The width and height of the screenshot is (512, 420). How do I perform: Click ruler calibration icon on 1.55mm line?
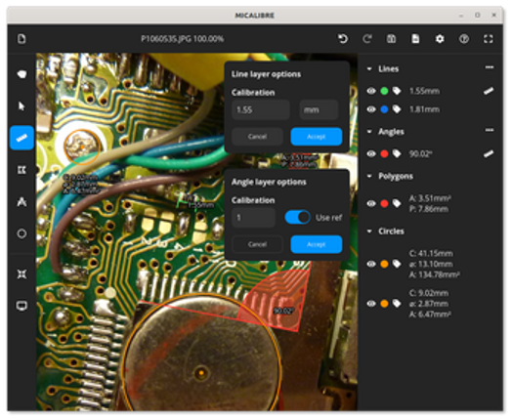pyautogui.click(x=489, y=91)
